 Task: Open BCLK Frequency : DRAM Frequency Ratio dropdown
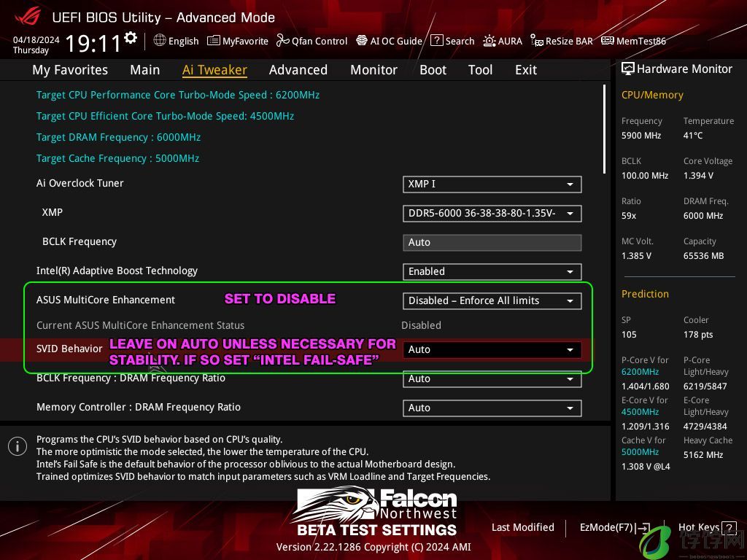coord(492,379)
